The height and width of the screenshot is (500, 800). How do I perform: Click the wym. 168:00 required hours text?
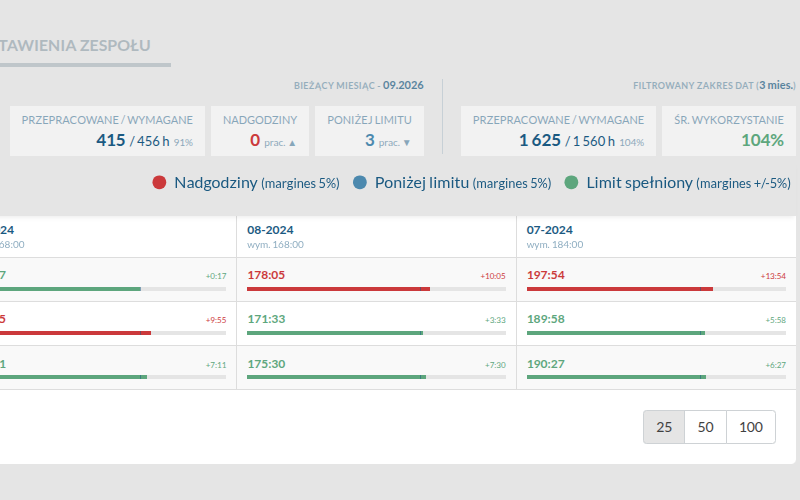tap(276, 245)
